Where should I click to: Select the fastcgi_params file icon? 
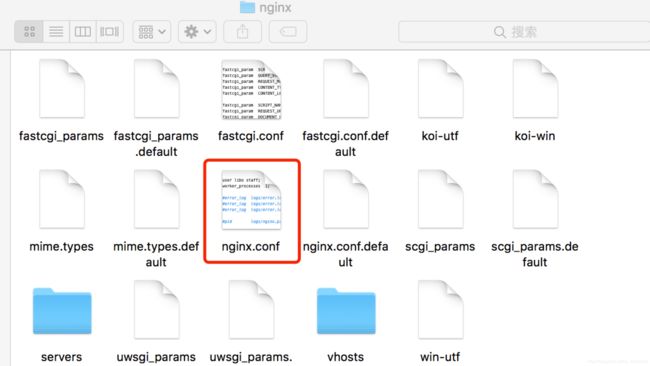pos(62,89)
